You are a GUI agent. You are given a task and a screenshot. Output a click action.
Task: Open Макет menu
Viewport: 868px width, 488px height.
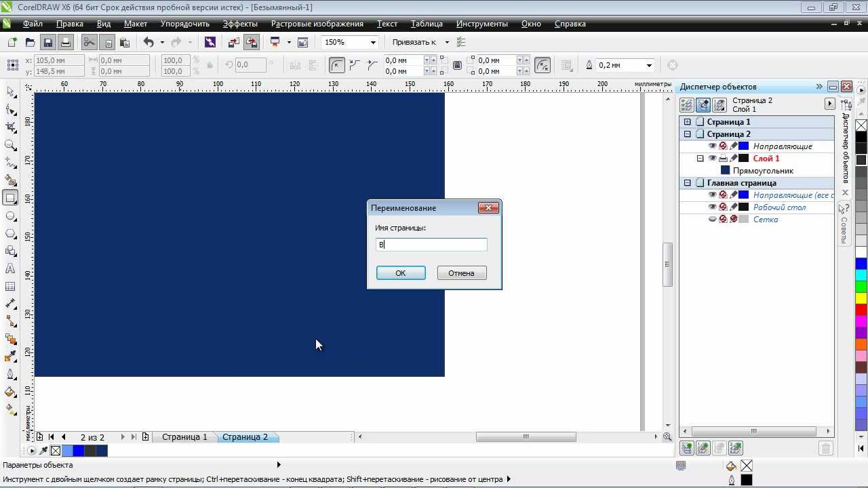pyautogui.click(x=136, y=24)
